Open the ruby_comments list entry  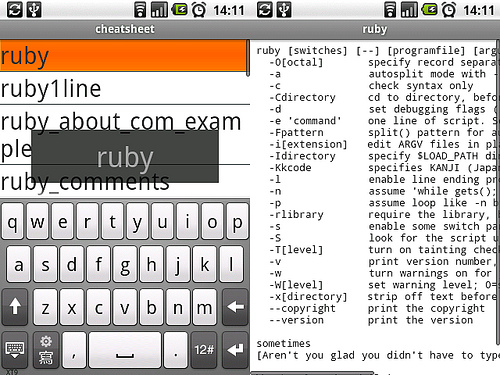click(125, 182)
